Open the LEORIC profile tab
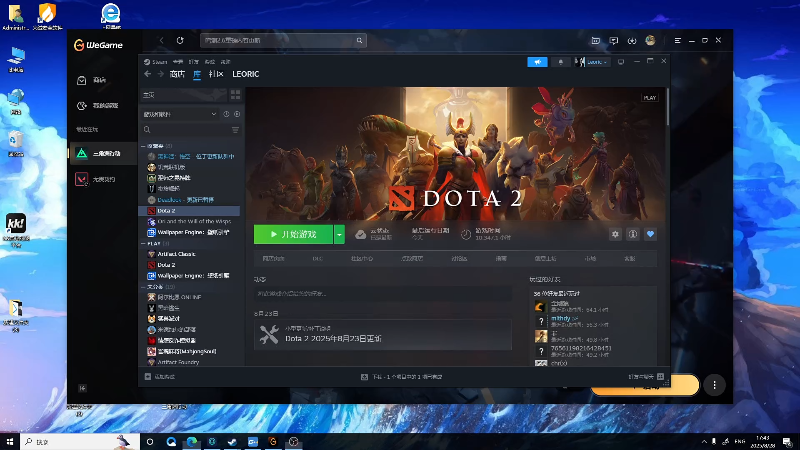800x450 pixels. coord(245,74)
